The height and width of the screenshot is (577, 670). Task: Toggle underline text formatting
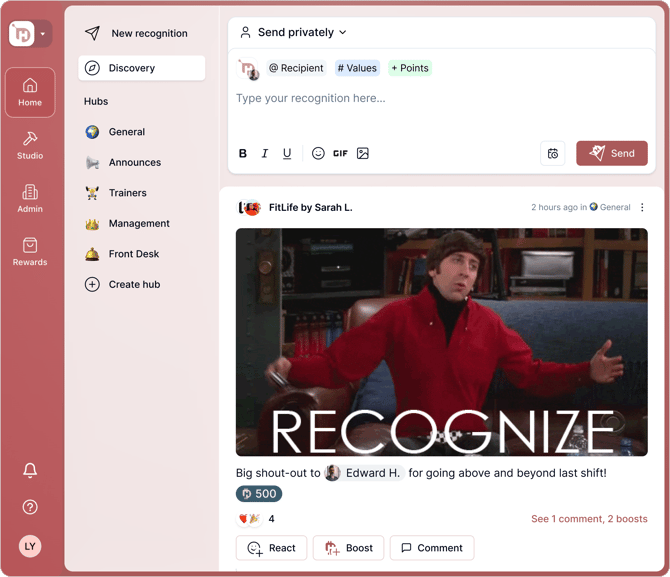click(x=287, y=153)
